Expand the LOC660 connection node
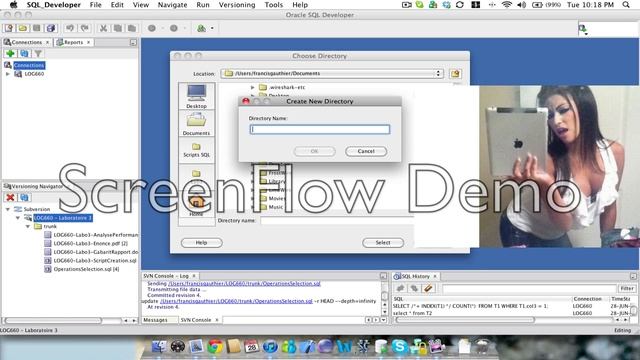This screenshot has height=360, width=640. coord(8,74)
